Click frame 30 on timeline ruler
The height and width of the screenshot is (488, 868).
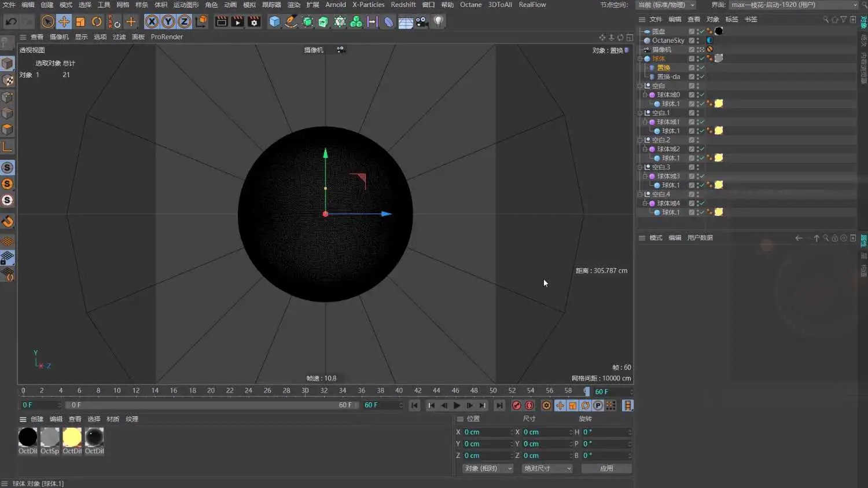coord(305,391)
